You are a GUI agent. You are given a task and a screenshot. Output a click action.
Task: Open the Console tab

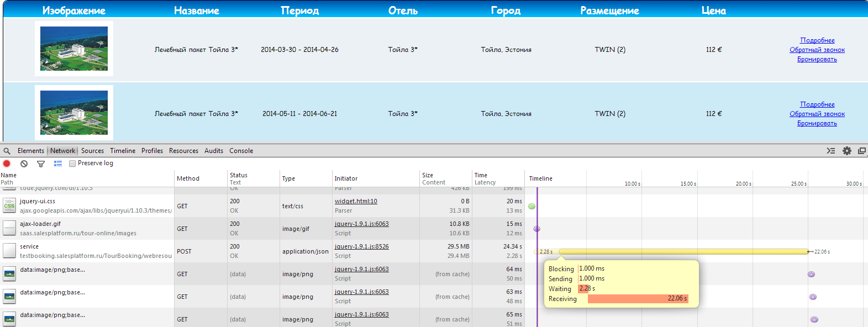click(x=241, y=151)
